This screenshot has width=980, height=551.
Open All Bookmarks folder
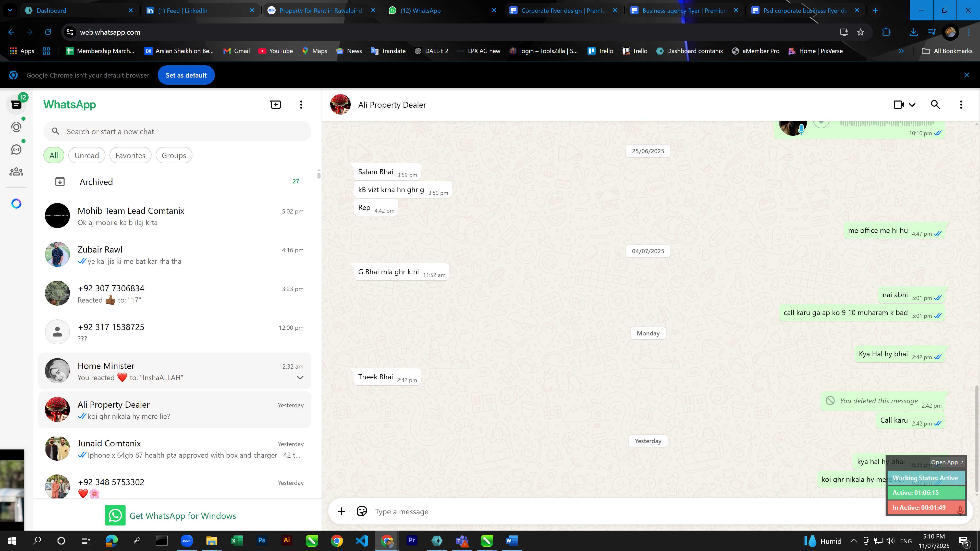(x=947, y=51)
